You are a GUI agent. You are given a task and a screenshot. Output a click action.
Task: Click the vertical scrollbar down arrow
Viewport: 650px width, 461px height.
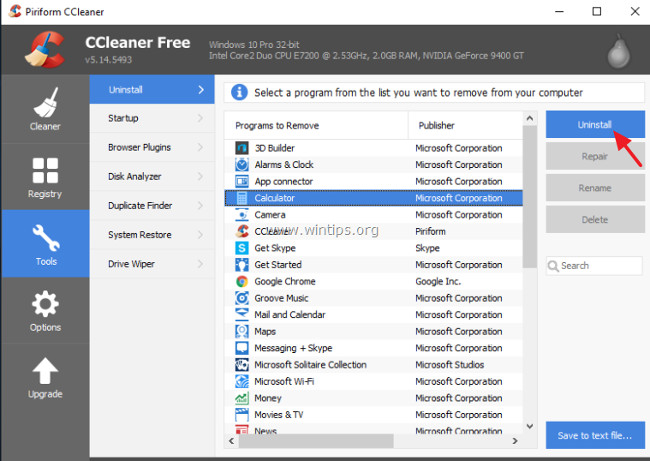[x=529, y=426]
